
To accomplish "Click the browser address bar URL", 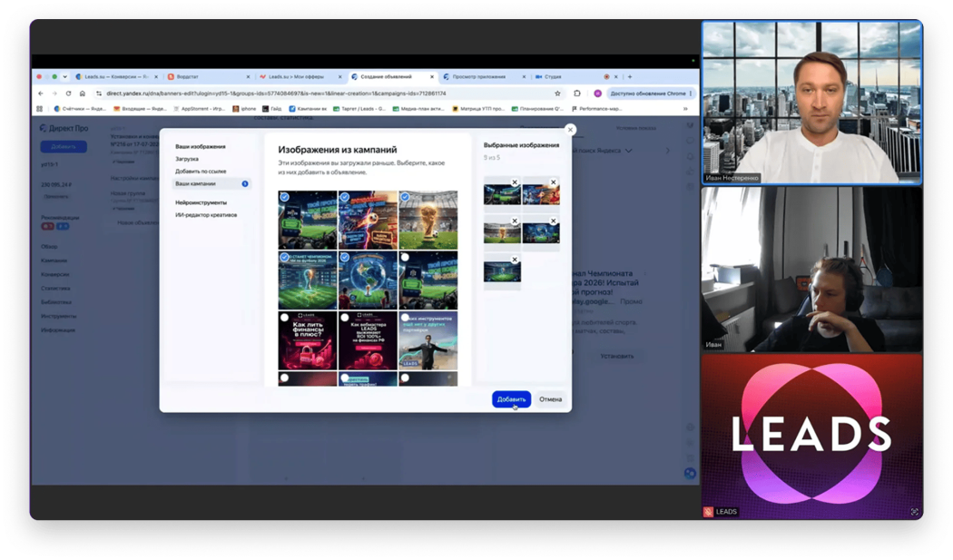I will (276, 93).
